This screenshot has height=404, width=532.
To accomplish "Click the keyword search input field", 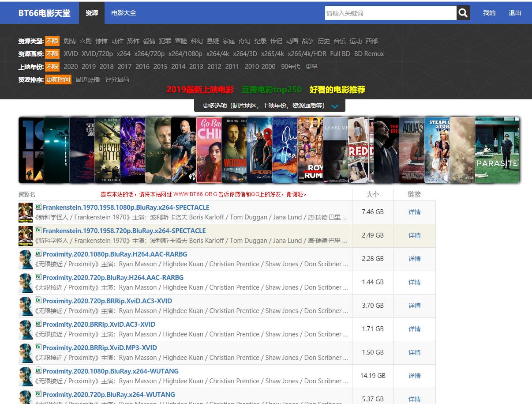I will (390, 13).
